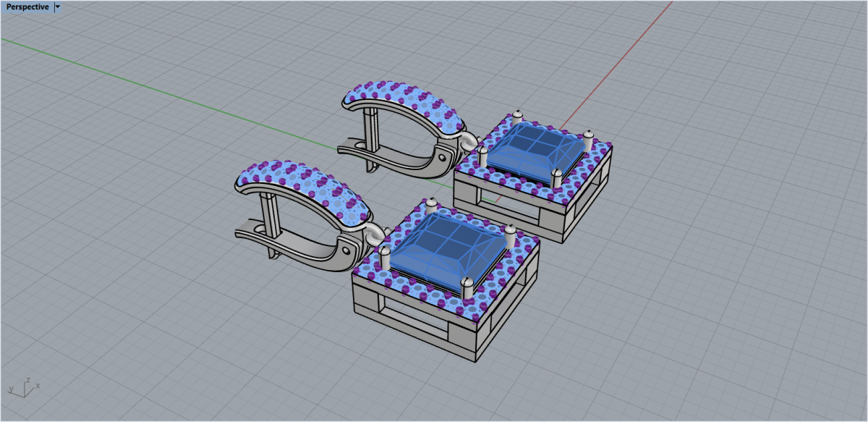Image resolution: width=868 pixels, height=422 pixels.
Task: Click the front earring's clasp hinge hole
Action: click(x=347, y=250)
